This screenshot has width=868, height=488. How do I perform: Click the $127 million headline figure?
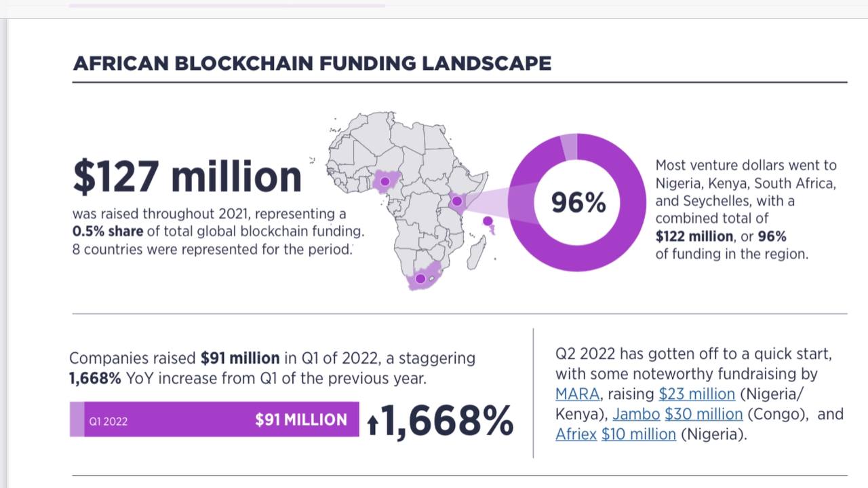[187, 176]
